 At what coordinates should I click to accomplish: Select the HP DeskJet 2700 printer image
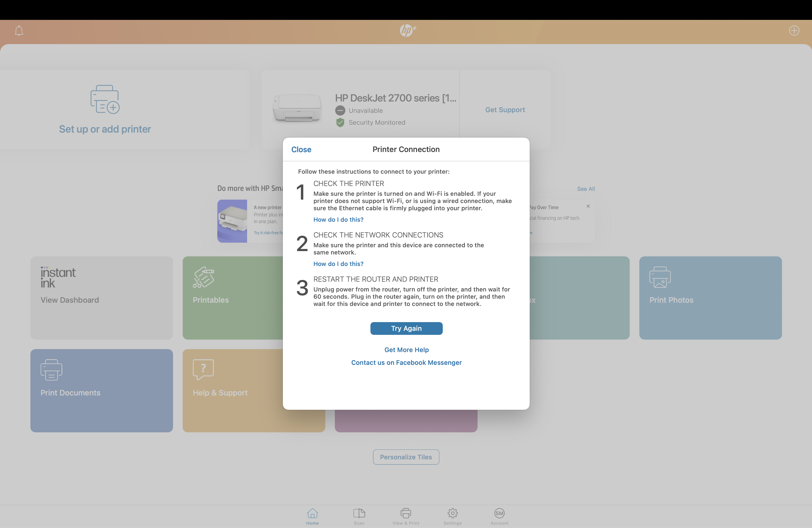(297, 108)
